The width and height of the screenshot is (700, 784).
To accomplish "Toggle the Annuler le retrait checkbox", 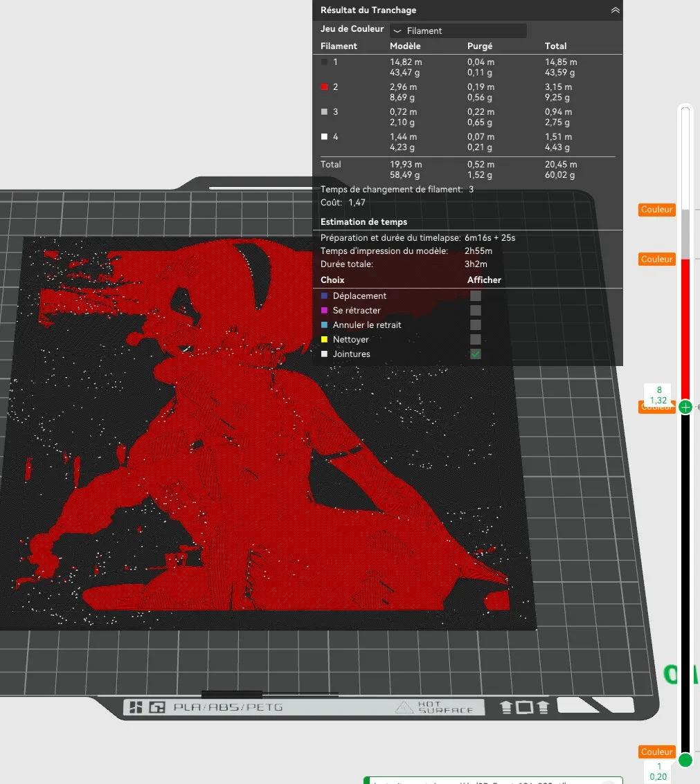I will pyautogui.click(x=476, y=325).
